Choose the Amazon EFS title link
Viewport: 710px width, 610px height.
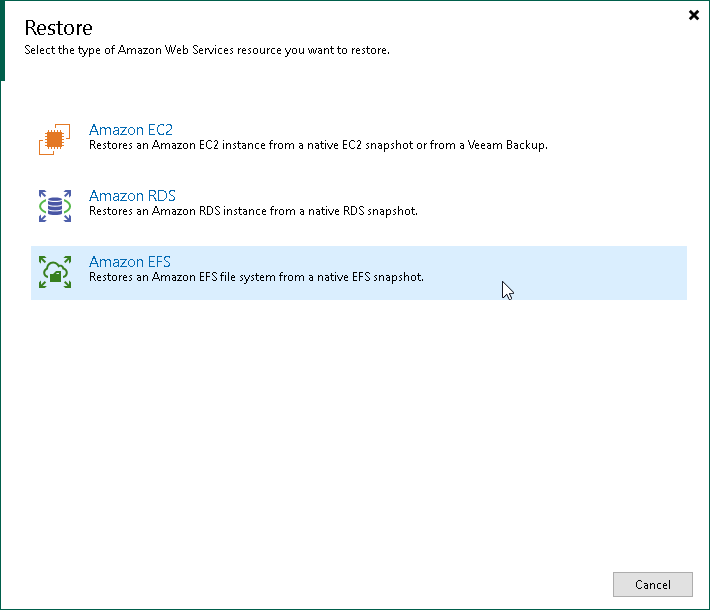130,262
